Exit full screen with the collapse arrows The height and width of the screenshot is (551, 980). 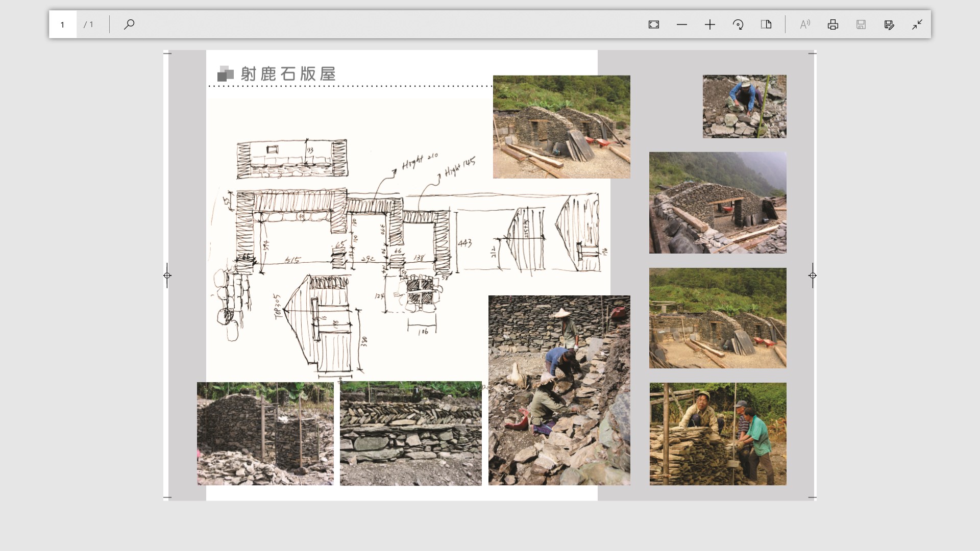click(917, 24)
